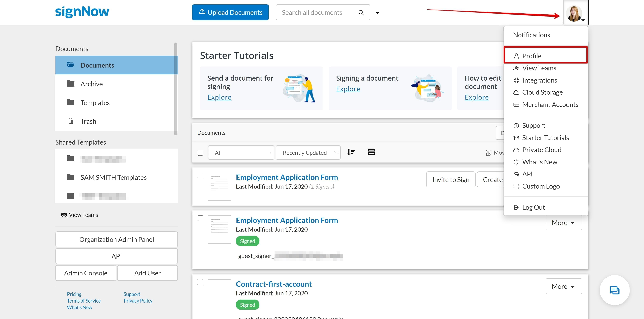The width and height of the screenshot is (644, 319).
Task: Open the user avatar menu
Action: click(x=575, y=13)
